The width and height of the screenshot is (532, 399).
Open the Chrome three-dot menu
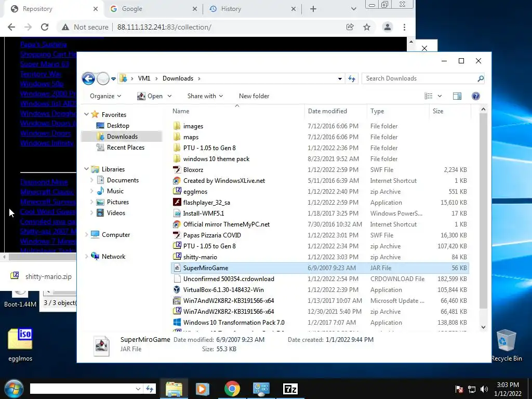(x=404, y=27)
